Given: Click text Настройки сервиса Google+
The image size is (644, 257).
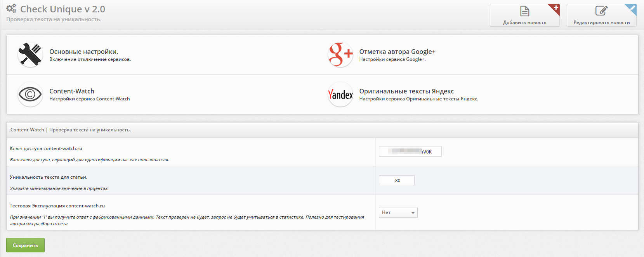Looking at the screenshot, I should (x=392, y=59).
